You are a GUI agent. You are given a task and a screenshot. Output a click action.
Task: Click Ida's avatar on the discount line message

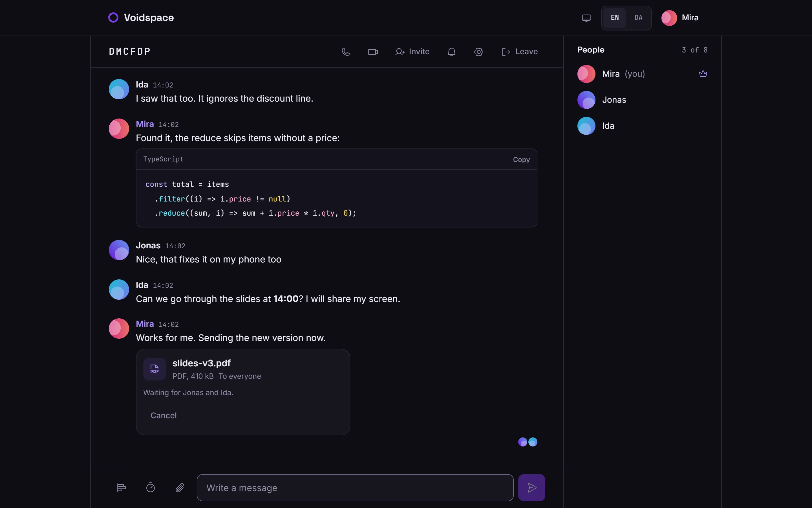pos(119,89)
